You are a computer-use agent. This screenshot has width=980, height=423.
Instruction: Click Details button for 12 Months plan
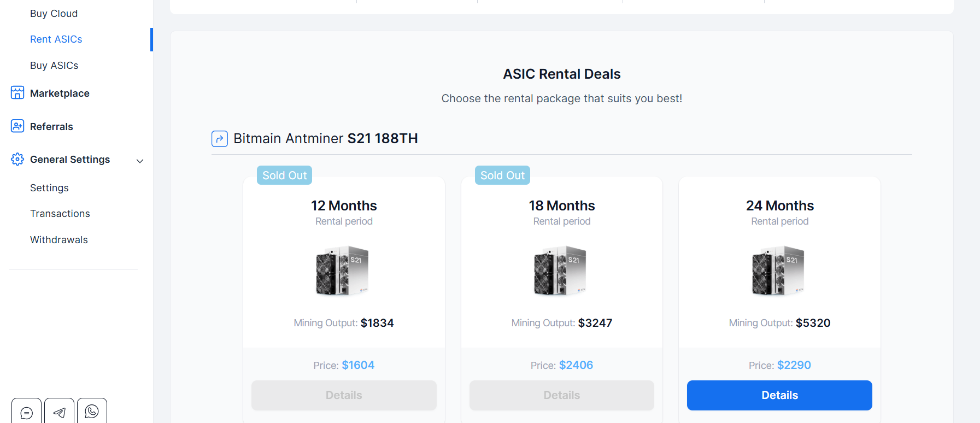pos(344,395)
